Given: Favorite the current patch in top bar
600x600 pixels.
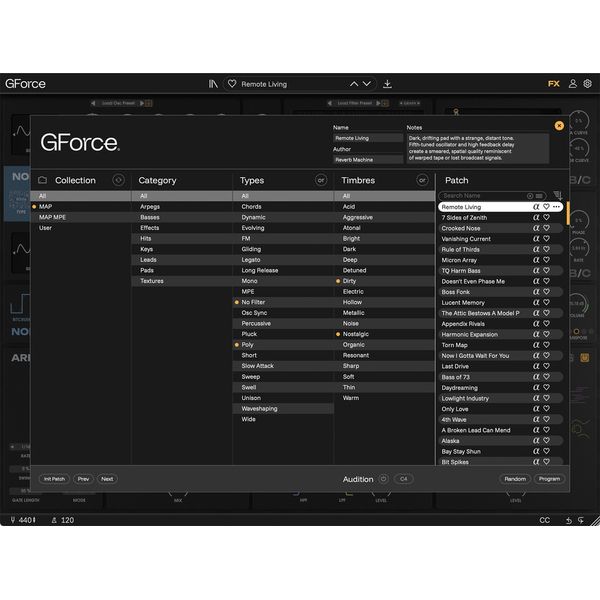Looking at the screenshot, I should point(232,83).
